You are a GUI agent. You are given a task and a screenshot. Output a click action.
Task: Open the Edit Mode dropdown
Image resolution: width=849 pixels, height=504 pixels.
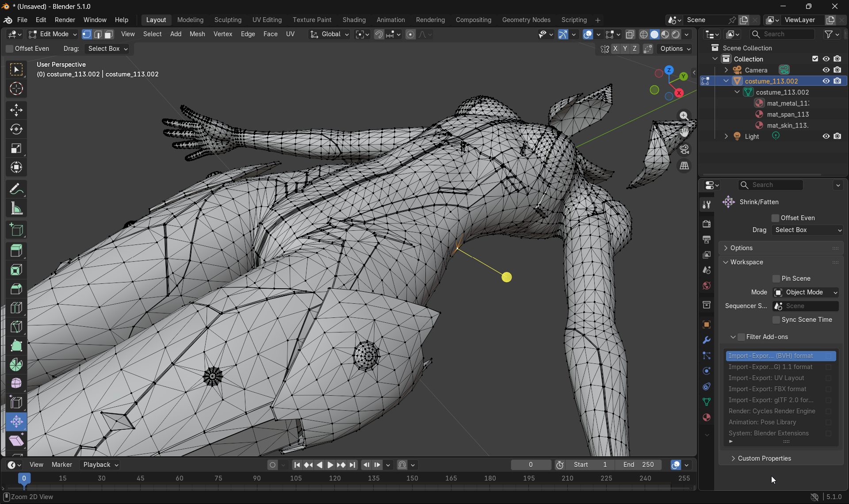(x=53, y=34)
